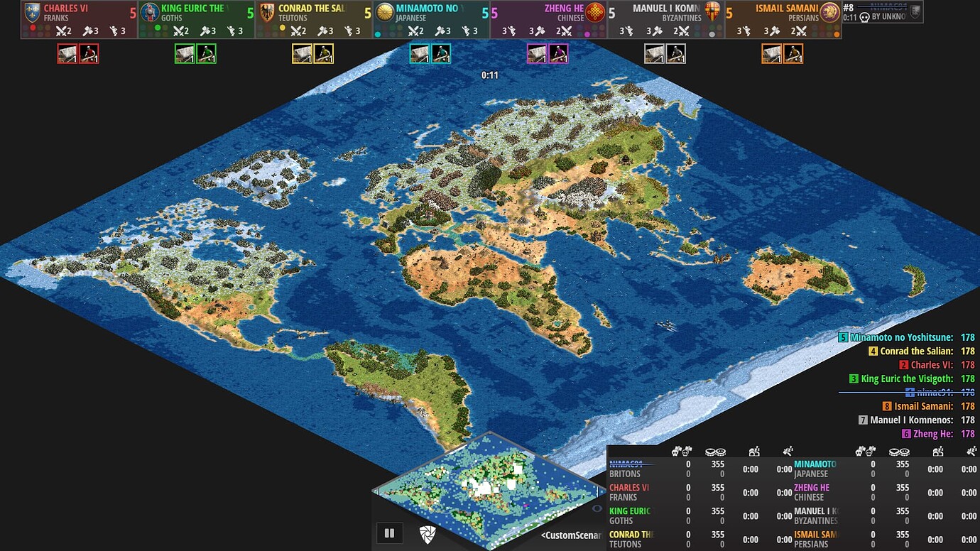The width and height of the screenshot is (980, 551).
Task: Click the Japanese sun emblem on Minamoto's panel
Action: [385, 13]
